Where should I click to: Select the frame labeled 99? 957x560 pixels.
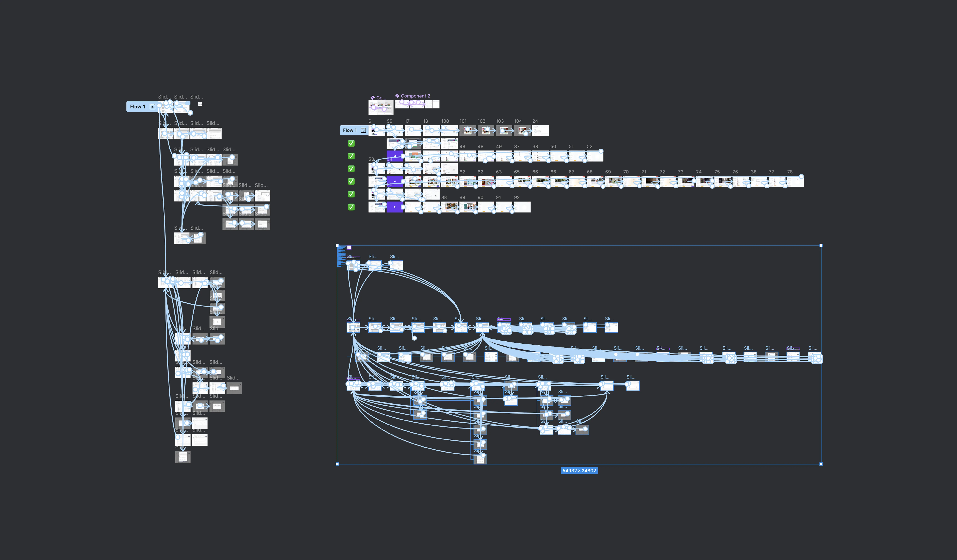pyautogui.click(x=395, y=131)
